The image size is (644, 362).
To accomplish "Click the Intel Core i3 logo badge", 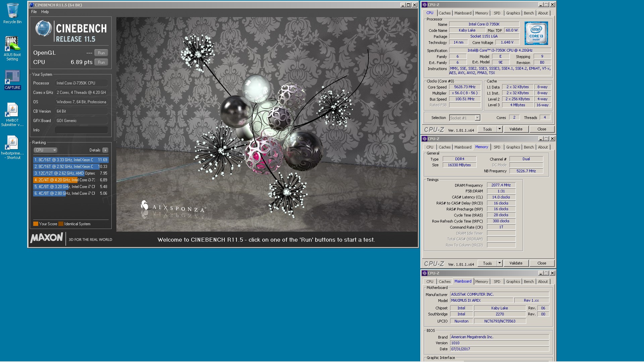I will 536,33.
